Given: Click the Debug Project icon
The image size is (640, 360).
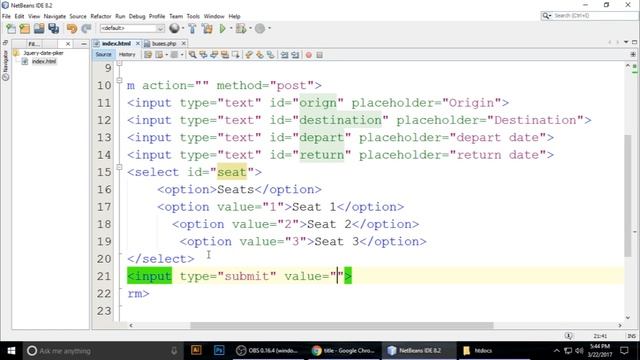Looking at the screenshot, I should click(241, 28).
